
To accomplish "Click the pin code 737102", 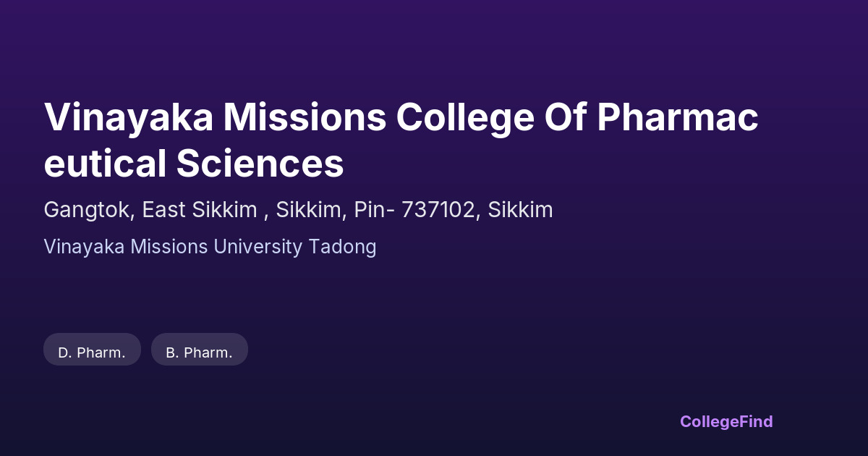I will 436,210.
